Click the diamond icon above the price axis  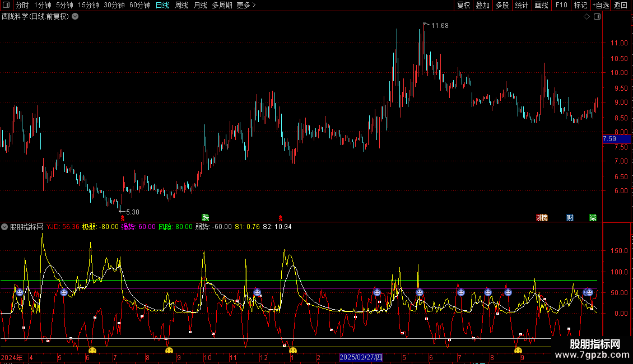587,17
